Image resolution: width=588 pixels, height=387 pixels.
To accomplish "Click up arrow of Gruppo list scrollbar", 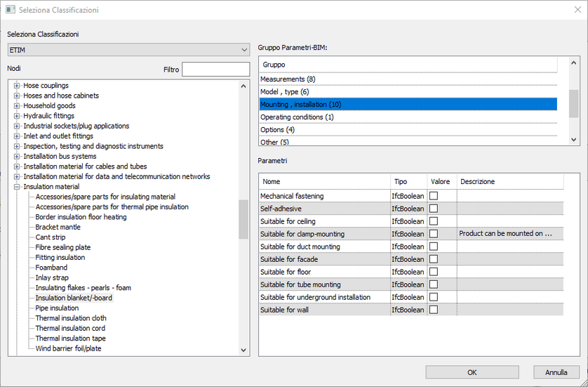I will pyautogui.click(x=574, y=63).
